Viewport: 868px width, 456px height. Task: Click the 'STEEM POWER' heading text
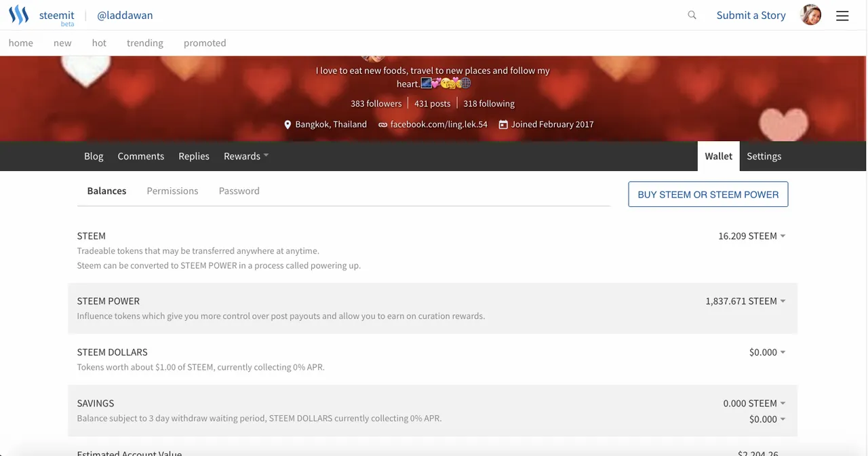pos(108,301)
